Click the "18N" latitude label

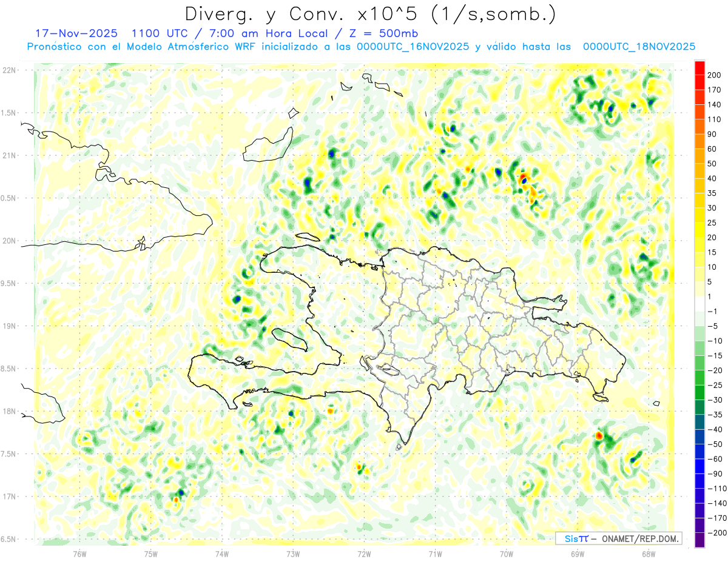tap(8, 411)
